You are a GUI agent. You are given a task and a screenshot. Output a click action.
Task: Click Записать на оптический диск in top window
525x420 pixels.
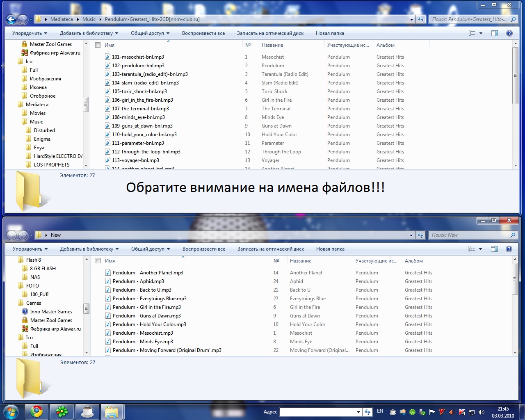point(270,33)
